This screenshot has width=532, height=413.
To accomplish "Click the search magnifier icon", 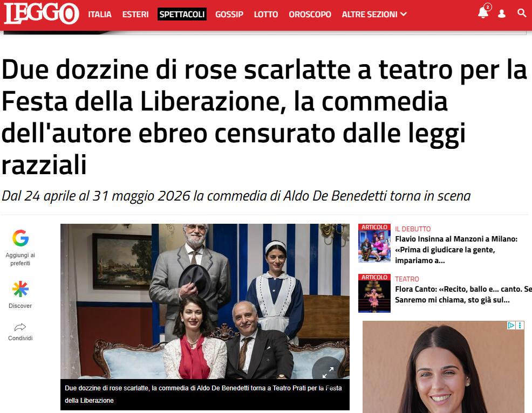I will tap(522, 13).
